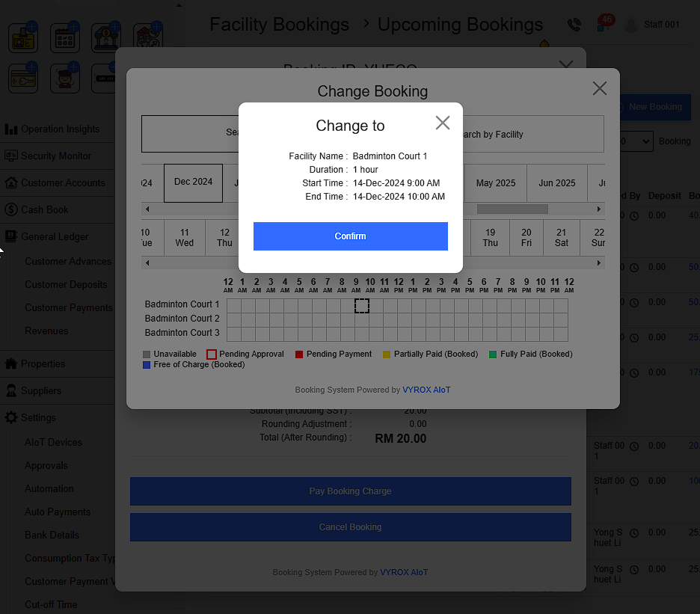Expand the Settings sidebar section

[x=38, y=417]
